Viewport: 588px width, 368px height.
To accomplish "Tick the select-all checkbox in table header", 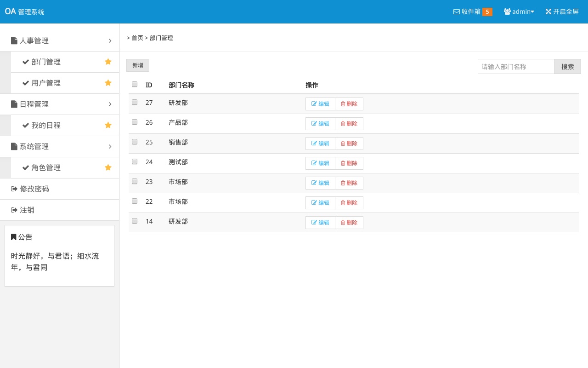I will [x=135, y=84].
